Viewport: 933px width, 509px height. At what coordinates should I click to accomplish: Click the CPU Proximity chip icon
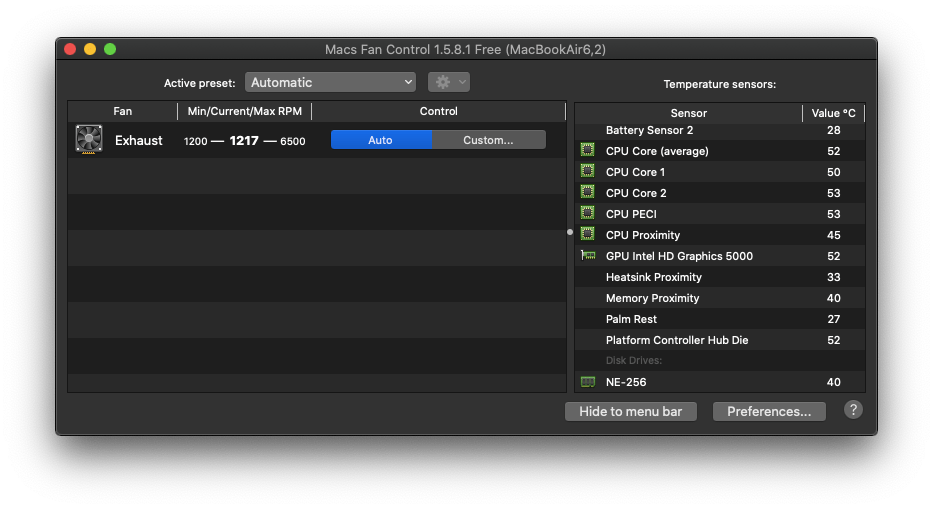587,234
